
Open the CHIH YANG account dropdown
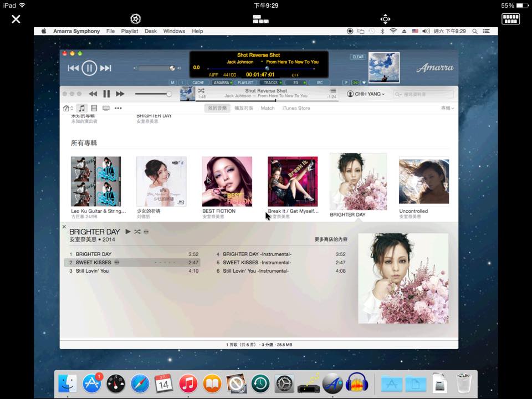coord(366,94)
